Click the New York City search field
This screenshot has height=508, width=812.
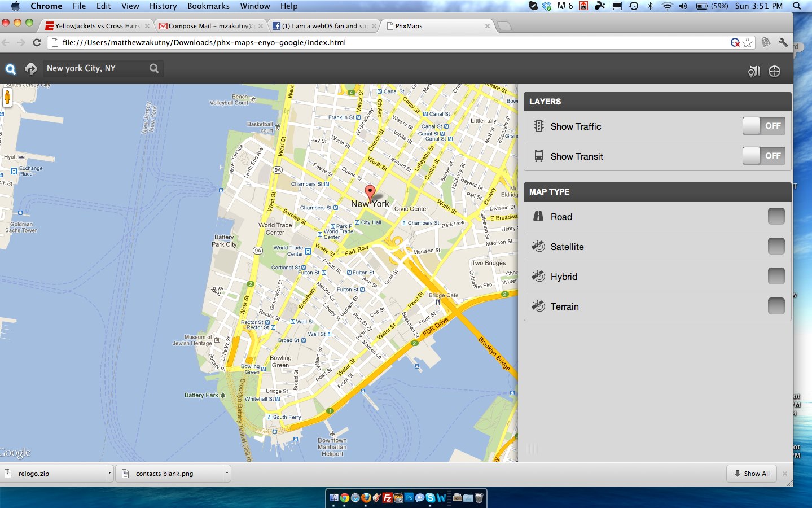[x=96, y=68]
